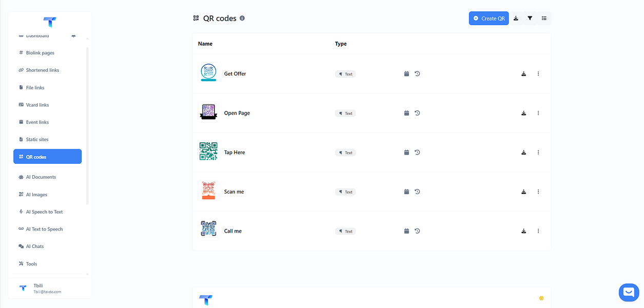Switch the list view layout icon
Viewport: 644px width, 308px height.
click(544, 18)
